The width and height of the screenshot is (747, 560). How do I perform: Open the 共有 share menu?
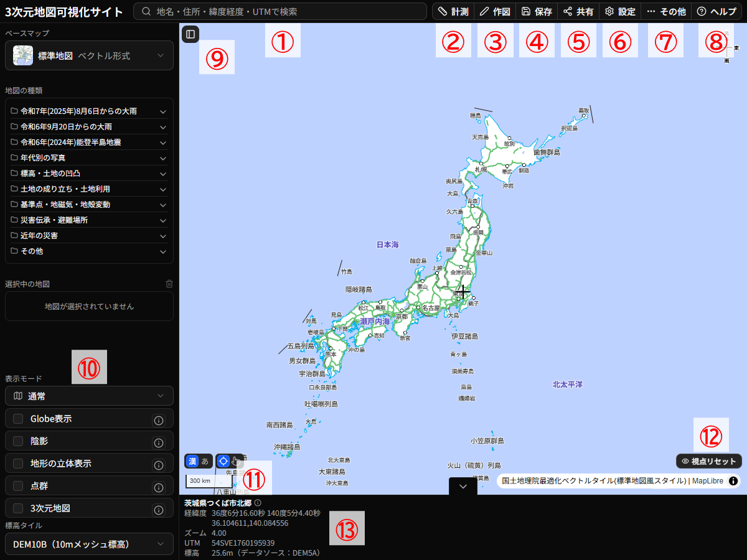pyautogui.click(x=578, y=11)
